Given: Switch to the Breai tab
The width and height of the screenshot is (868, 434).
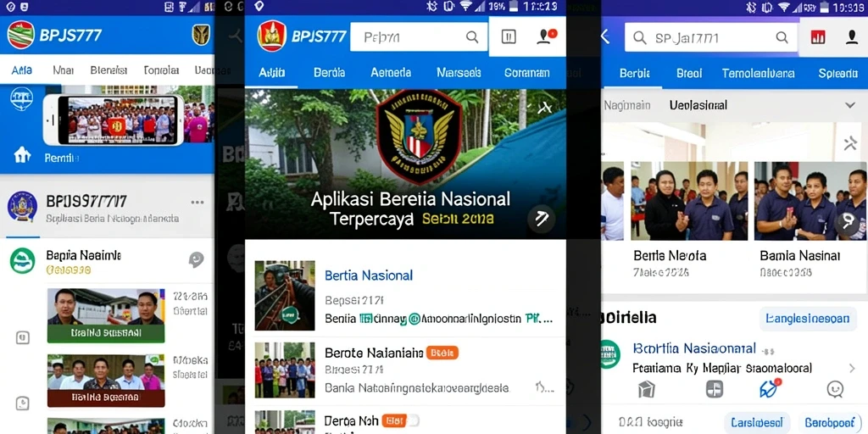Looking at the screenshot, I should tap(689, 74).
